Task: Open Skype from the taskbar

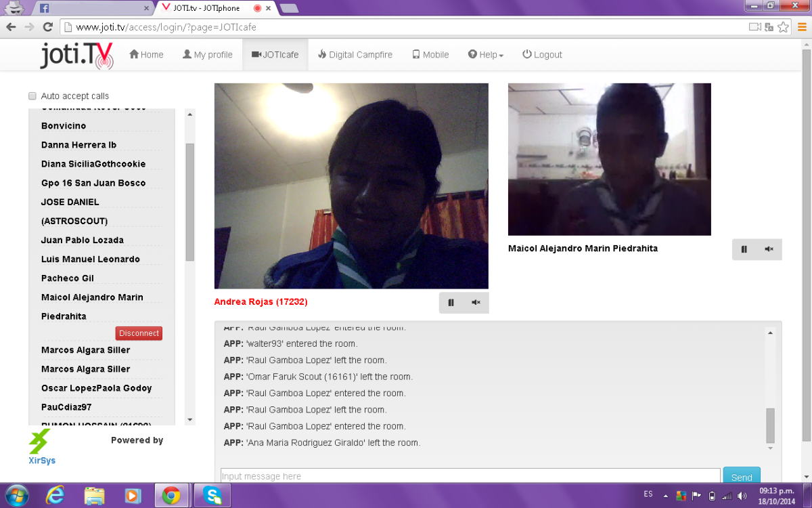Action: point(212,496)
